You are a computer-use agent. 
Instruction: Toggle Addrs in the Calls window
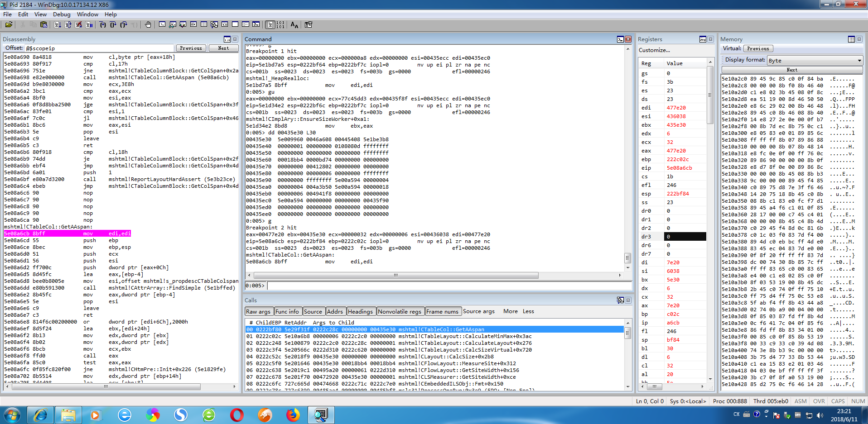tap(335, 311)
